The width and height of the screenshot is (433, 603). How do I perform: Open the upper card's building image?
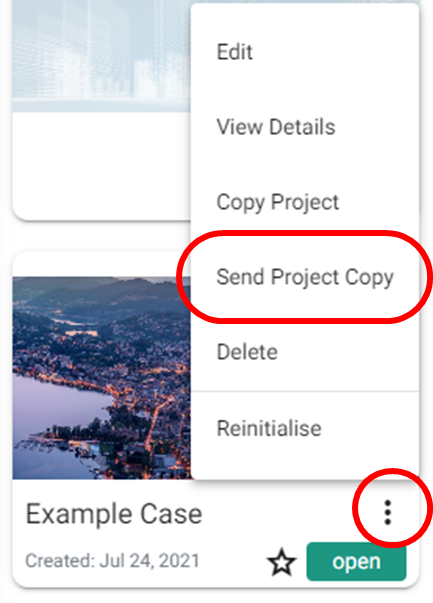pyautogui.click(x=102, y=56)
